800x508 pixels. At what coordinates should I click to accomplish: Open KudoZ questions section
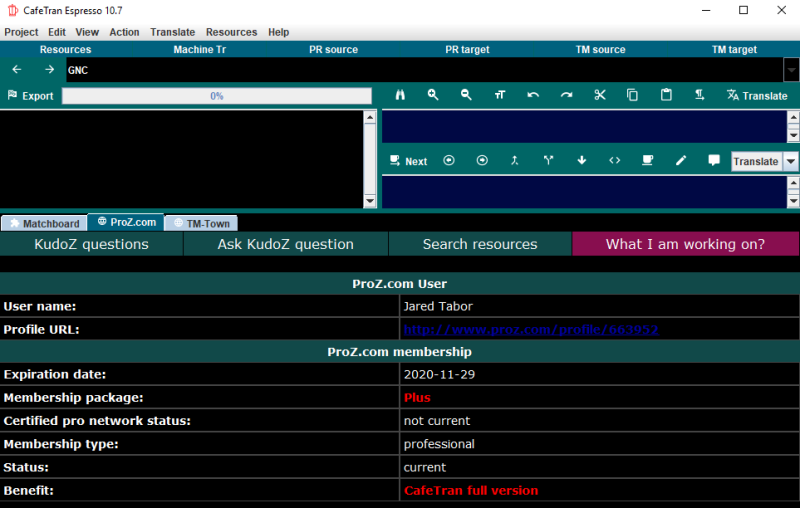(x=91, y=244)
